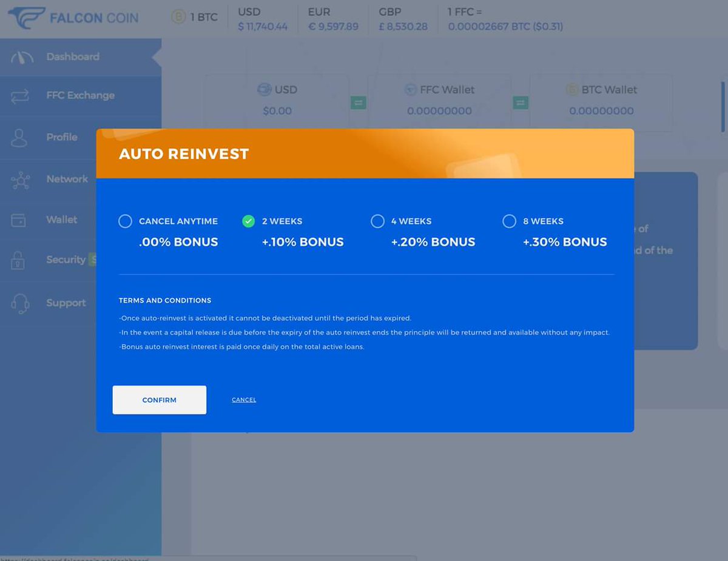The height and width of the screenshot is (561, 728).
Task: Click the 1 FFC conversion rate text
Action: click(505, 19)
